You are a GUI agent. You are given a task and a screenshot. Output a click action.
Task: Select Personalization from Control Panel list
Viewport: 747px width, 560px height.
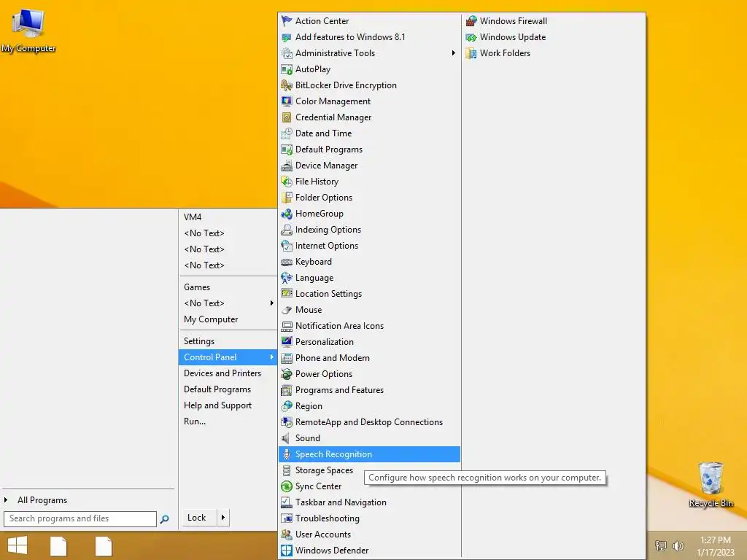pos(369,342)
